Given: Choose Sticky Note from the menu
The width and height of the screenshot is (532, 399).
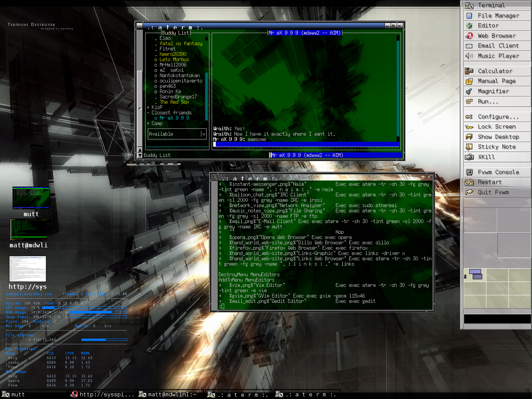Looking at the screenshot, I should (497, 147).
